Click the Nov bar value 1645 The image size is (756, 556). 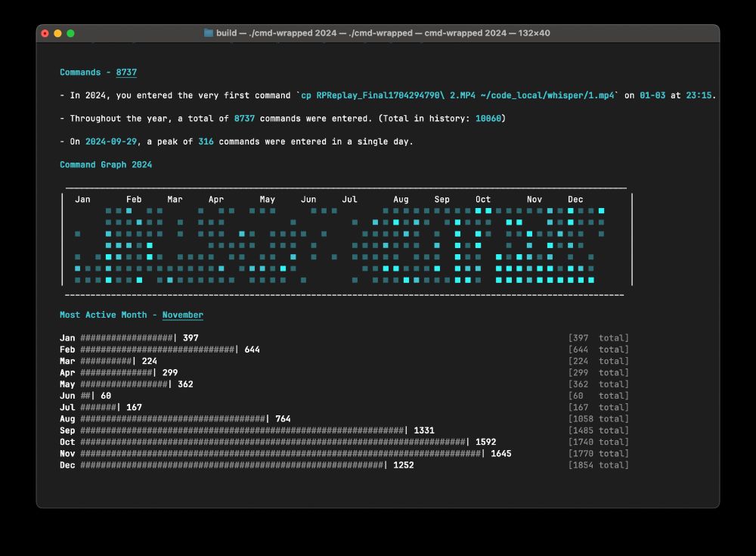[501, 454]
